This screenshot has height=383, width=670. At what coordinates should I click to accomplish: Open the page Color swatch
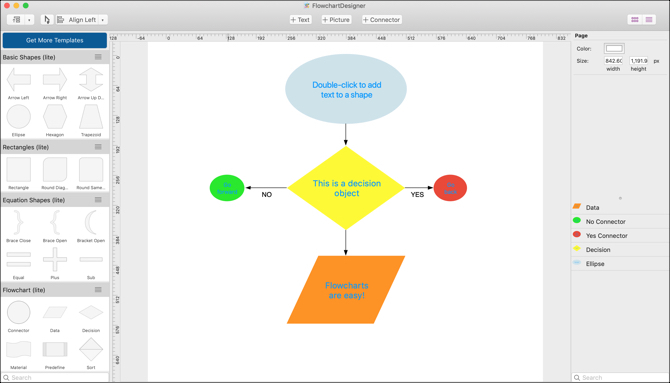tap(614, 48)
